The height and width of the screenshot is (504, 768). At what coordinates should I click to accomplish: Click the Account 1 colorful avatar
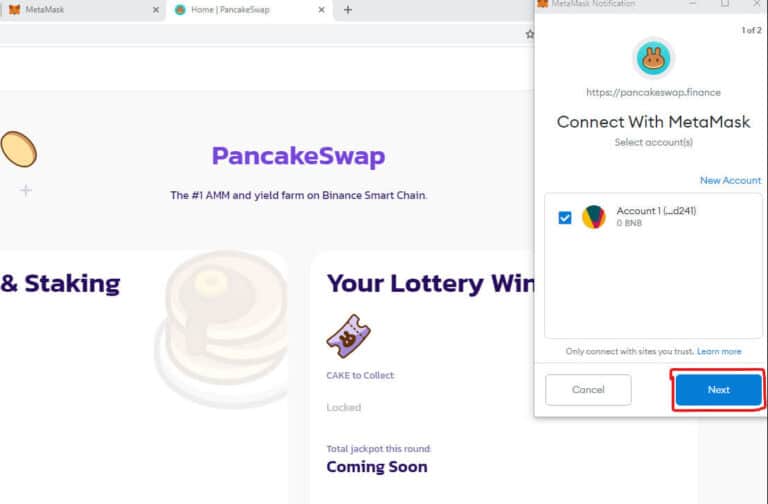pos(594,217)
